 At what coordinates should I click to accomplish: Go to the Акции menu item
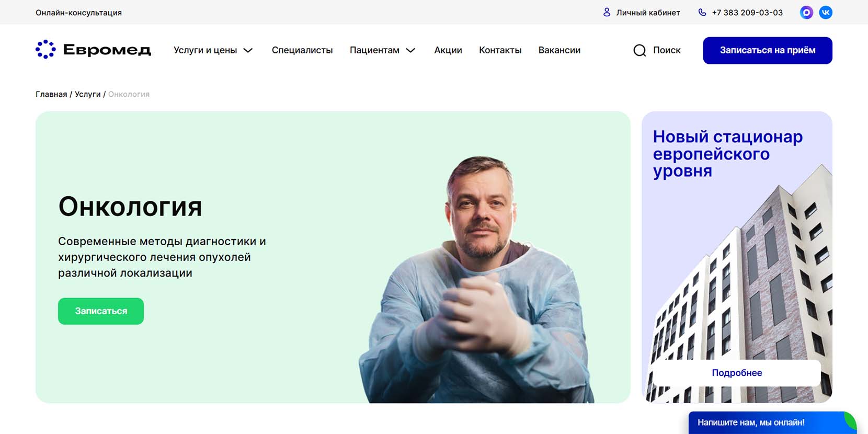[448, 50]
